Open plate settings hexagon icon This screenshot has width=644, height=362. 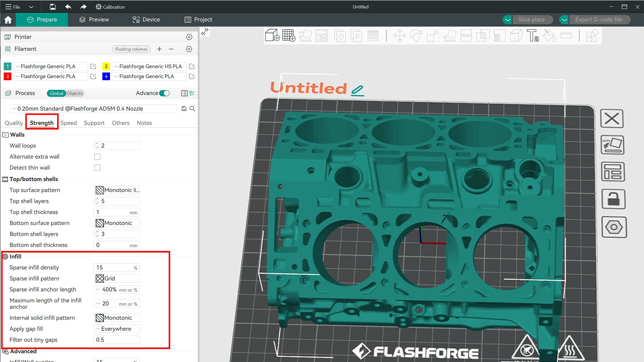614,227
